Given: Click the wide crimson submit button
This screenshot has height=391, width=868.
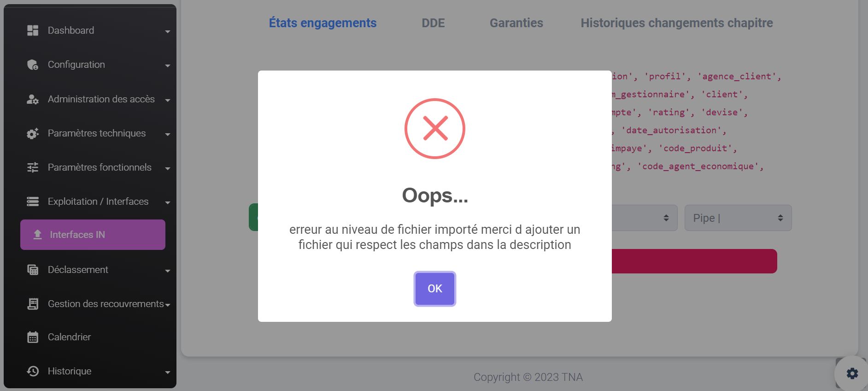Looking at the screenshot, I should coord(694,261).
